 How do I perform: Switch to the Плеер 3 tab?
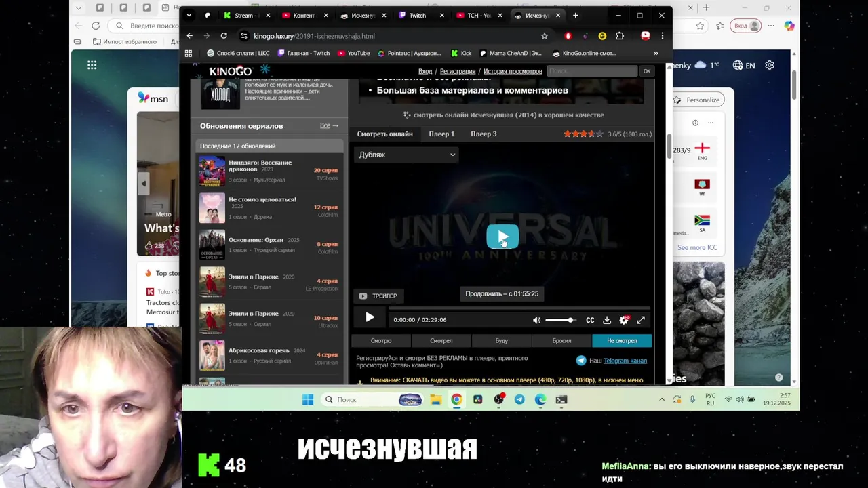point(484,134)
